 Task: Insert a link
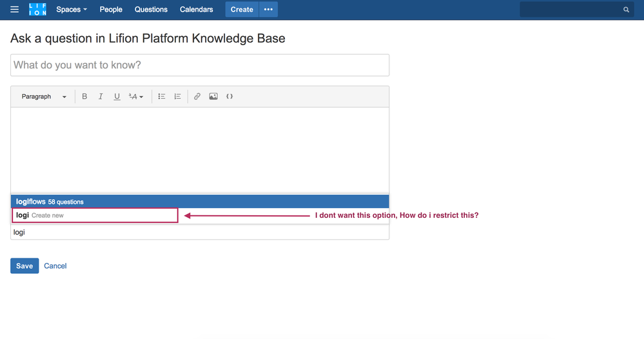(x=197, y=97)
